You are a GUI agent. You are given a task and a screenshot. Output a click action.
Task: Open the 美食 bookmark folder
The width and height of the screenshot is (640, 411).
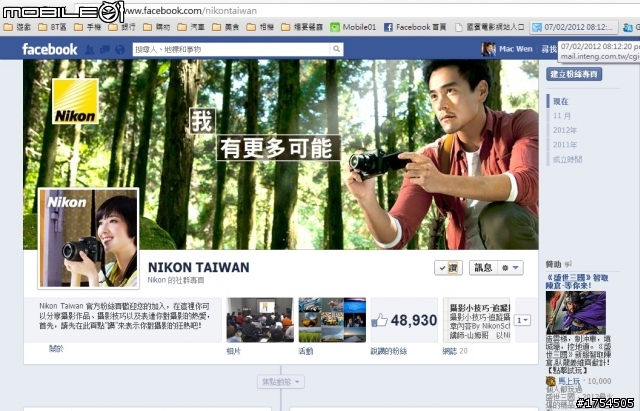(x=227, y=27)
